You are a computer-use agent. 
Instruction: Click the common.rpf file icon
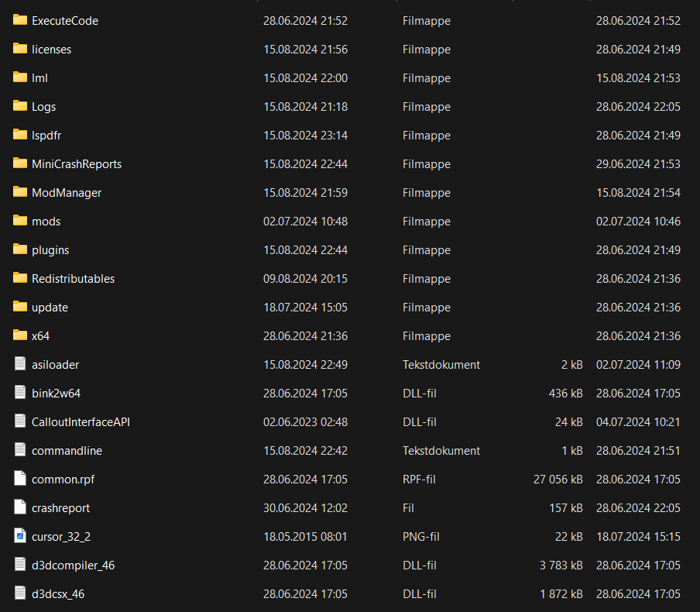click(x=20, y=479)
